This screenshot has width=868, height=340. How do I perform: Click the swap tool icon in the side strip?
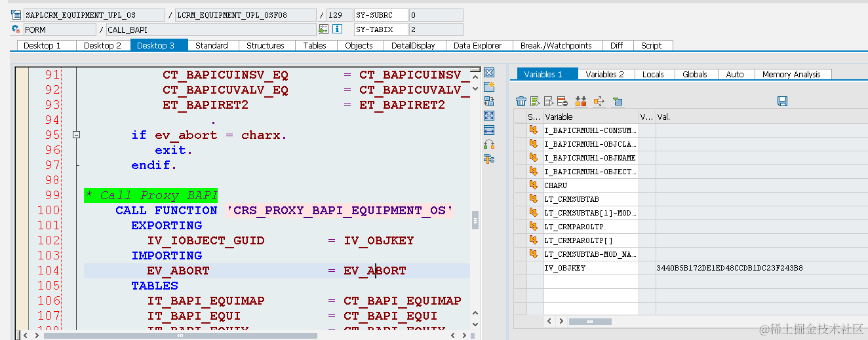tap(489, 101)
